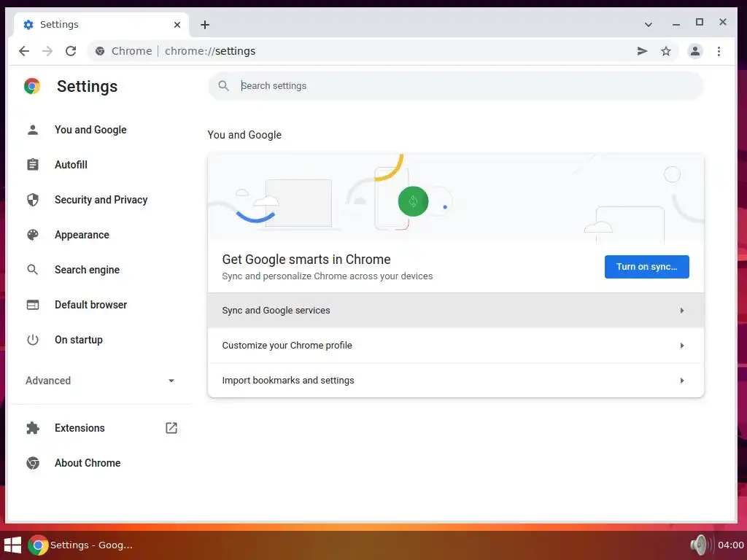This screenshot has width=747, height=560.
Task: Maximize the Chrome window
Action: click(700, 22)
